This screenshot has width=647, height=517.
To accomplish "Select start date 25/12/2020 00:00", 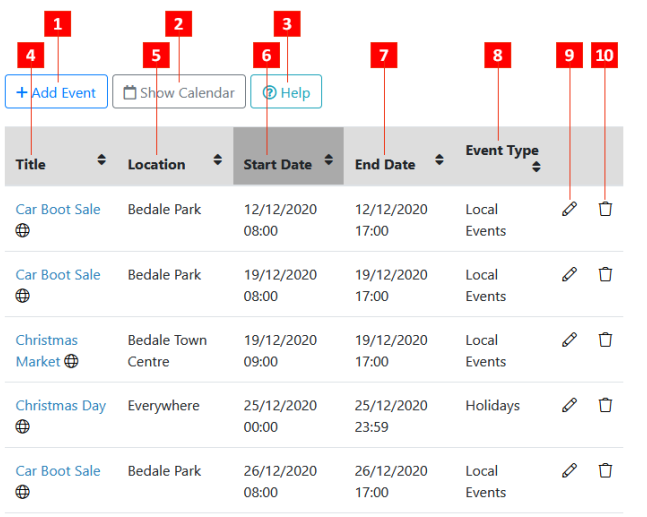I will 280,416.
